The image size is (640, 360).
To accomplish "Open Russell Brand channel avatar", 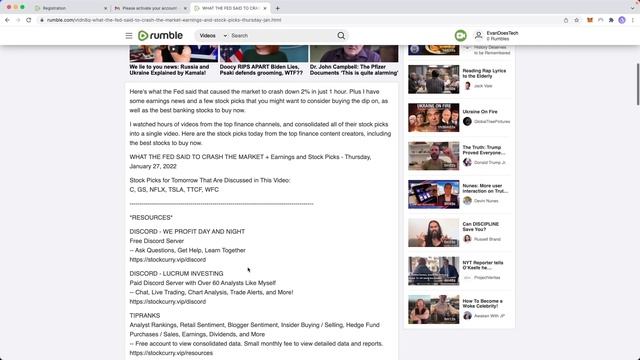I will 467,239.
